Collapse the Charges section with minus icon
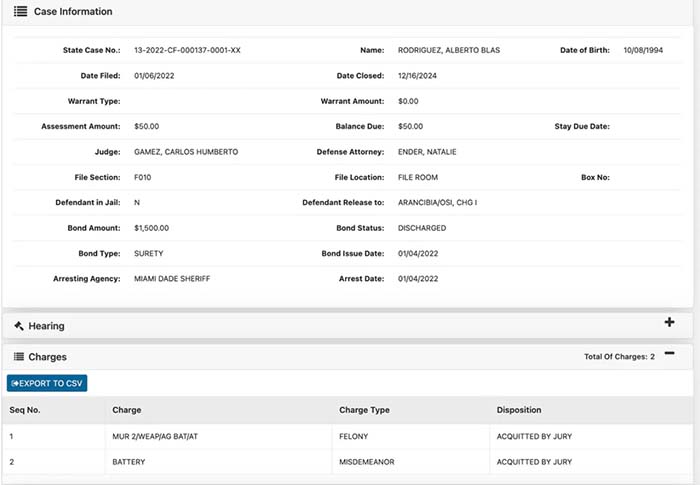This screenshot has height=485, width=700. 669,354
